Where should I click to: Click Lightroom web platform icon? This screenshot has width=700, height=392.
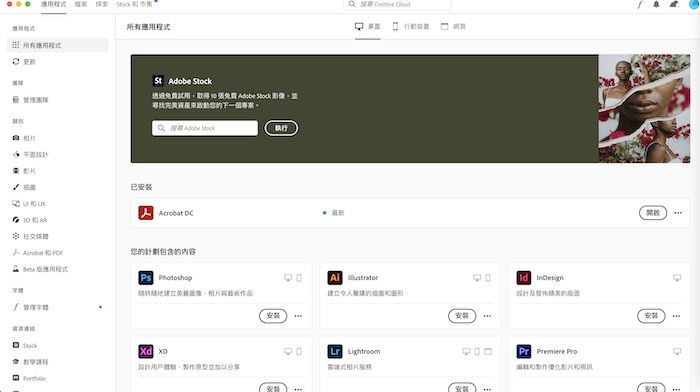pos(488,351)
